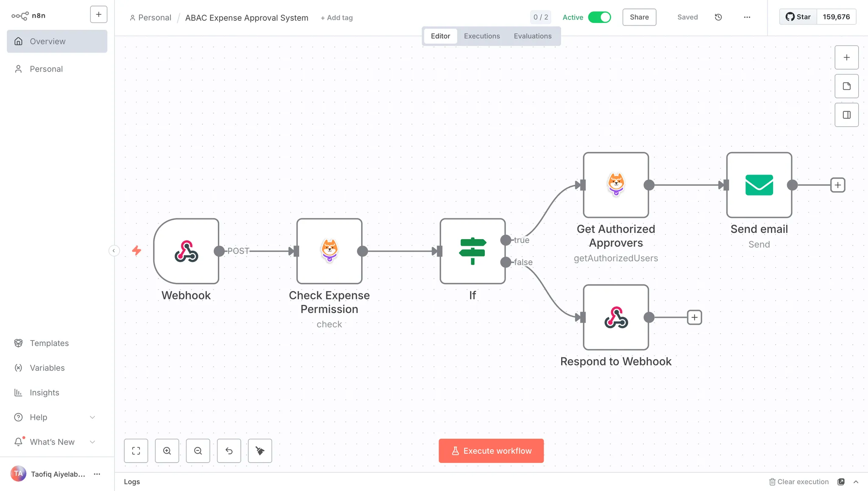The height and width of the screenshot is (491, 868).
Task: Switch to the Evaluations tab
Action: 532,36
